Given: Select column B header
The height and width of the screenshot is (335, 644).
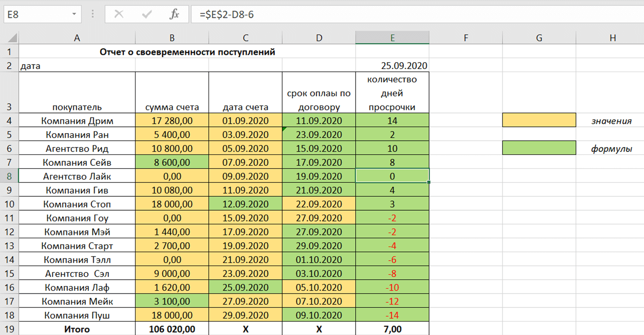Looking at the screenshot, I should point(172,38).
